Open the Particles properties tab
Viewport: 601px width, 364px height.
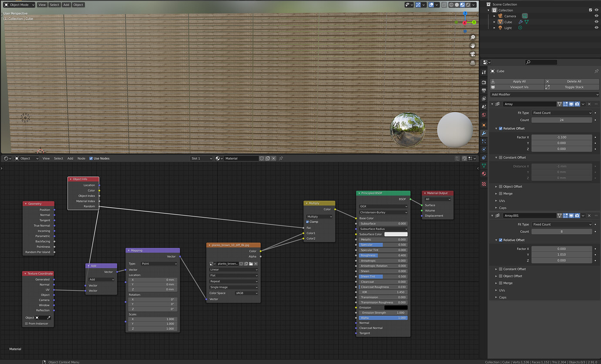click(484, 142)
